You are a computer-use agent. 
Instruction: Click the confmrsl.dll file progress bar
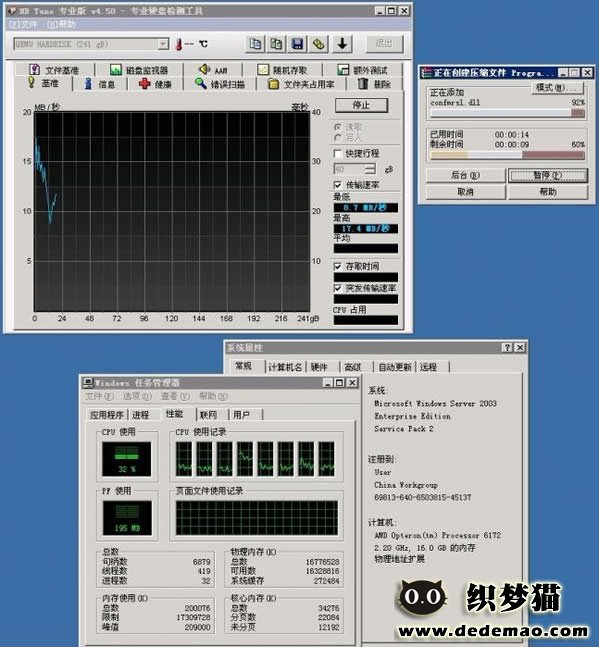pyautogui.click(x=507, y=113)
